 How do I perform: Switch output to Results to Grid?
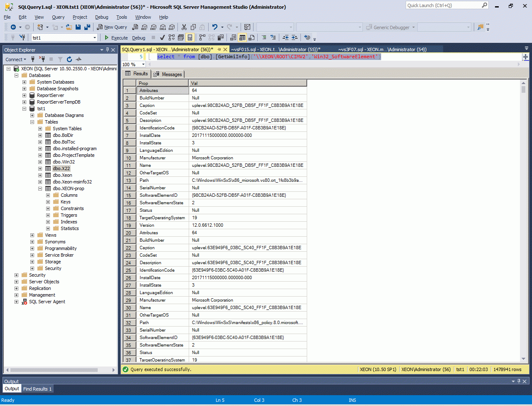click(242, 38)
